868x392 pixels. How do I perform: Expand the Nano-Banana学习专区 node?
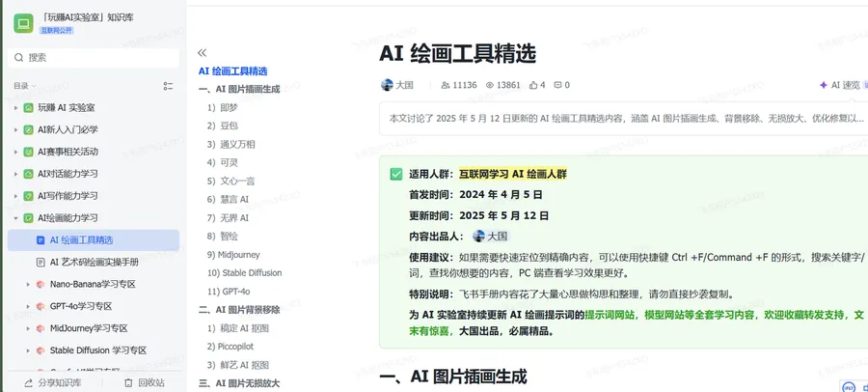28,285
